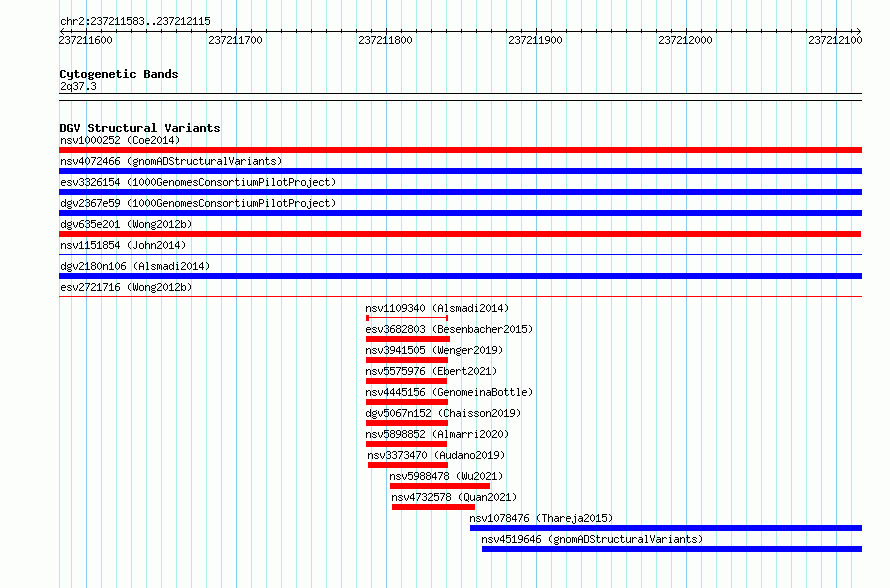The image size is (890, 588).
Task: Click the right arrow end of the ruler
Action: pos(859,31)
